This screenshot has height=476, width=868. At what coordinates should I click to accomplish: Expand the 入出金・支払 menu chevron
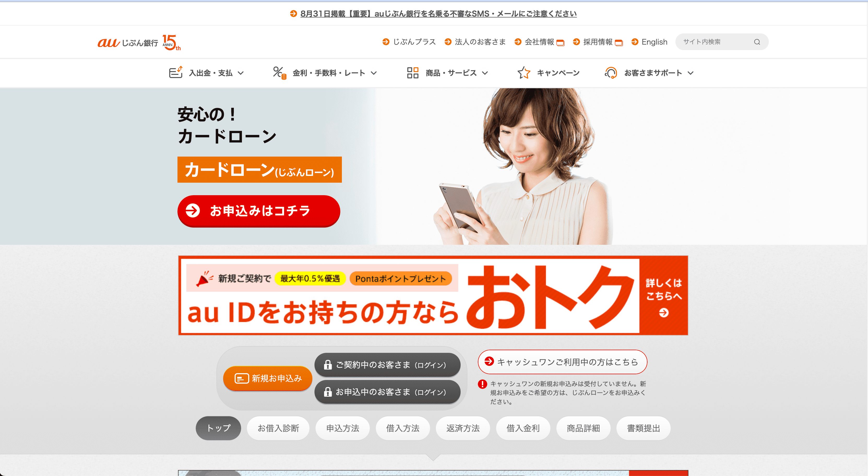tap(241, 73)
